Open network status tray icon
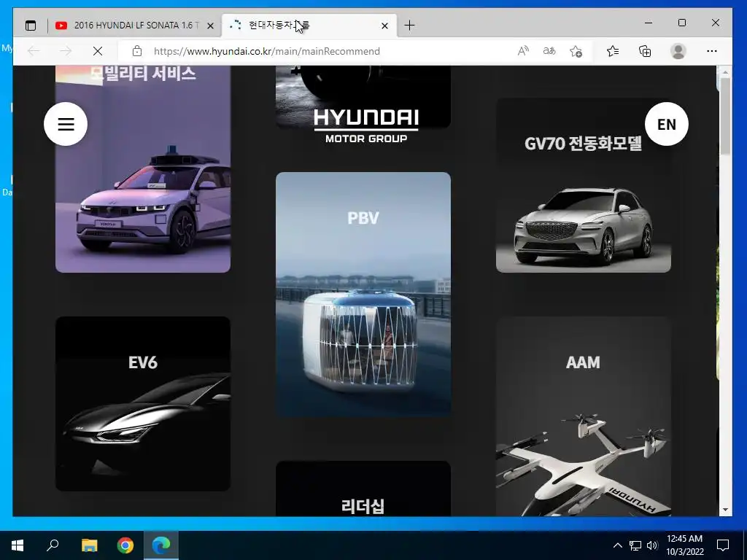This screenshot has width=747, height=560. click(x=635, y=545)
